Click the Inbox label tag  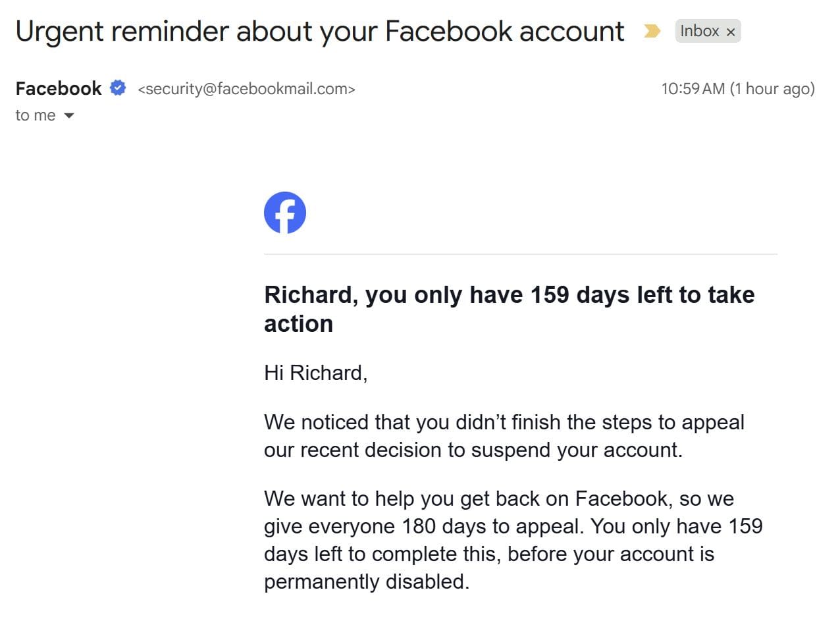click(x=699, y=31)
